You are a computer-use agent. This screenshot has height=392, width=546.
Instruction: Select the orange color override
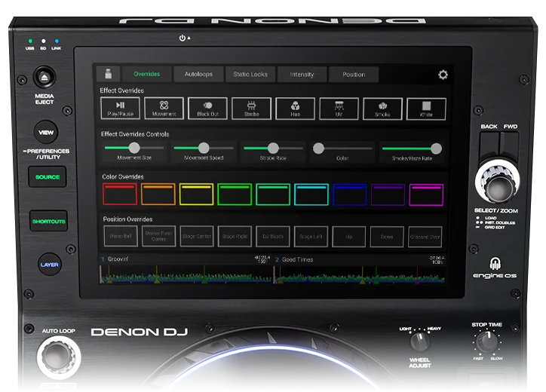pos(158,194)
